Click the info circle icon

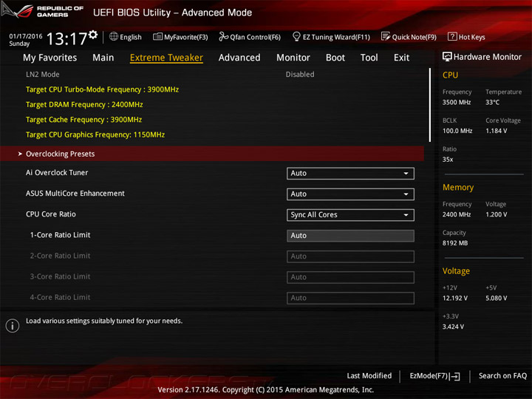(x=13, y=326)
